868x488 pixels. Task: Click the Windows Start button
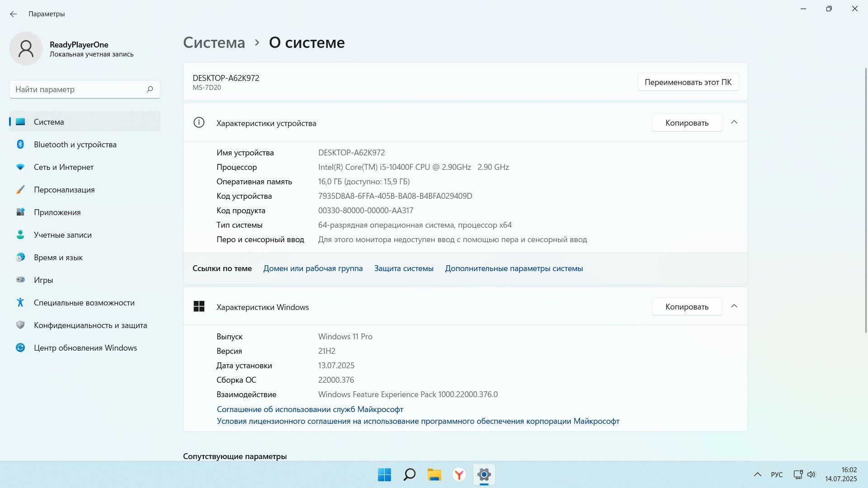click(384, 474)
